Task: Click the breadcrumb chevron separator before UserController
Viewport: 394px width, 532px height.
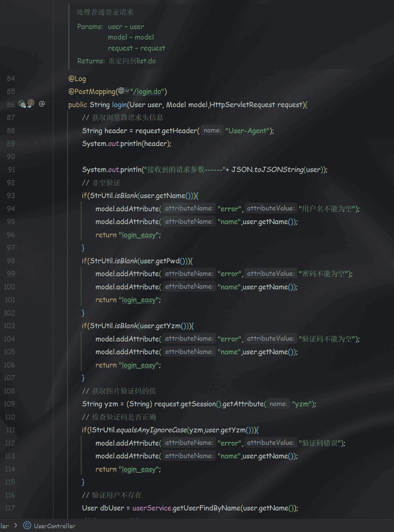Action: point(15,525)
